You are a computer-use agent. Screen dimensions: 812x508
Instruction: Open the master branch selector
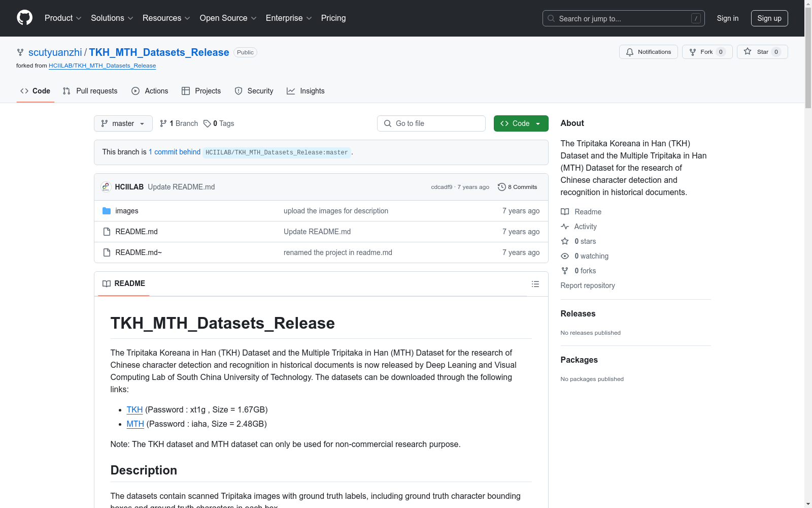point(123,123)
